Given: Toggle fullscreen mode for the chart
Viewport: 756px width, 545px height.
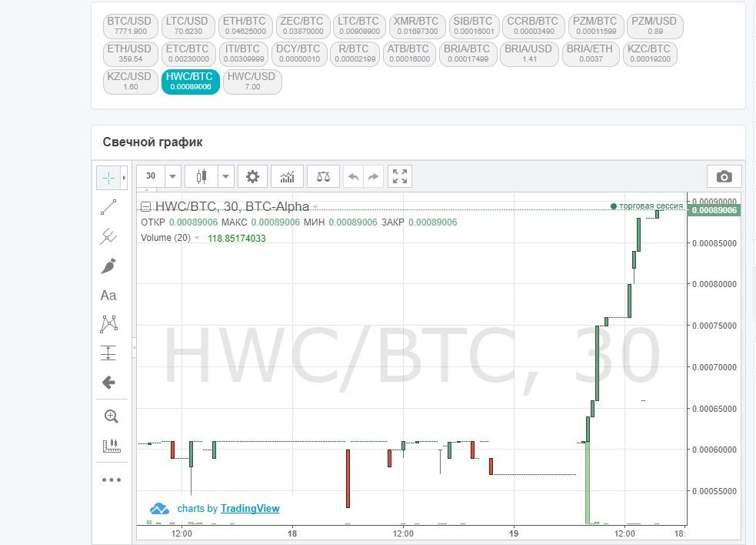Looking at the screenshot, I should 400,176.
